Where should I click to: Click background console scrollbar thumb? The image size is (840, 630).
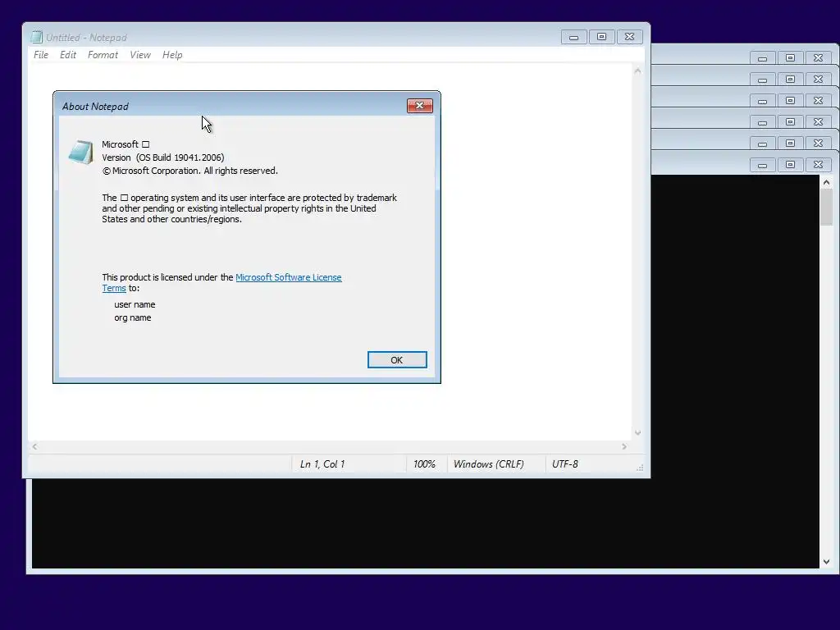[826, 208]
